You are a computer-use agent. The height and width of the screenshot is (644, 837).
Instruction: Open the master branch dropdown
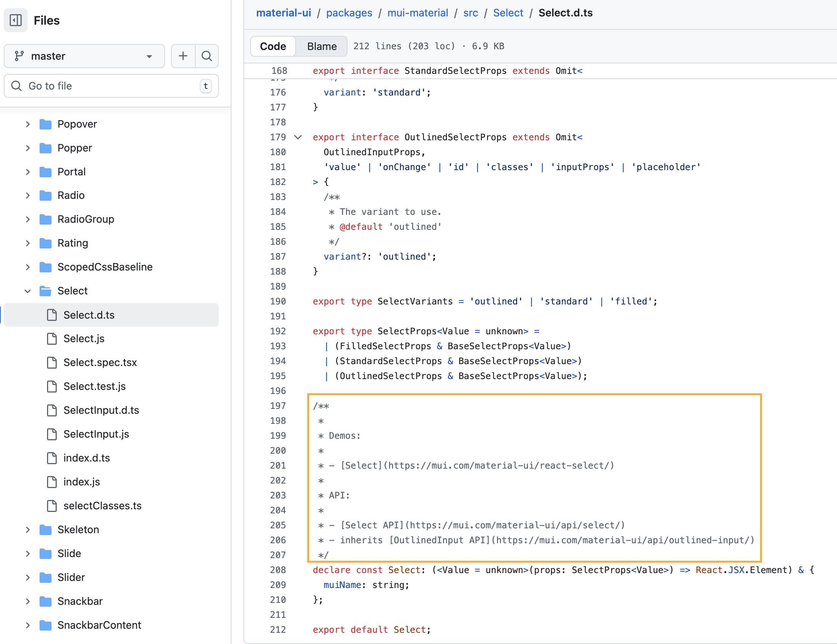(x=84, y=56)
